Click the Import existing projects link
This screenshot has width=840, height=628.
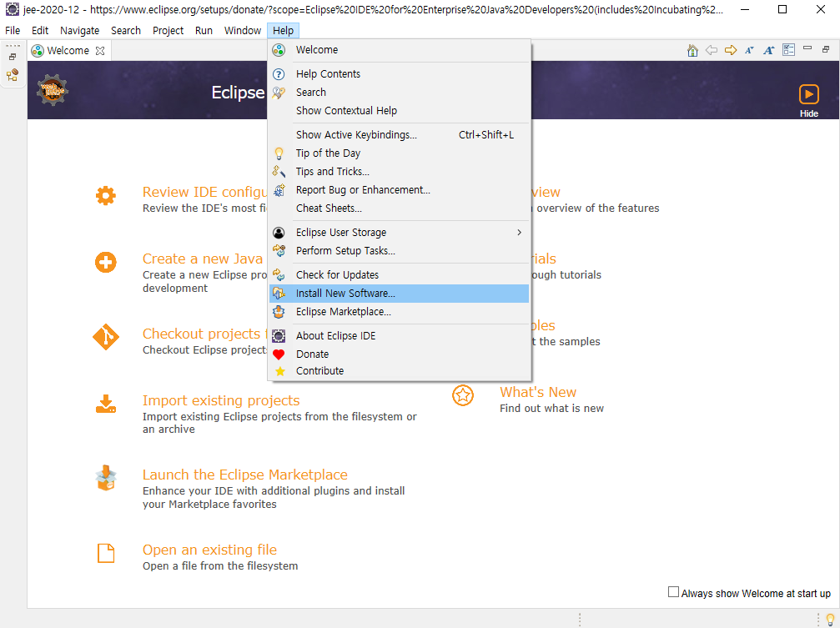[221, 401]
